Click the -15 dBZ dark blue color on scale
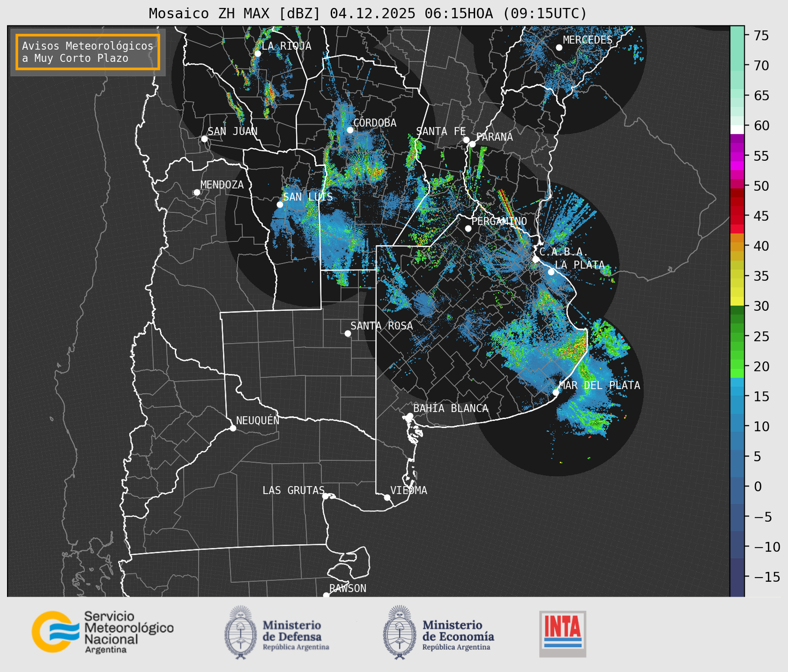This screenshot has width=788, height=672. [x=737, y=577]
